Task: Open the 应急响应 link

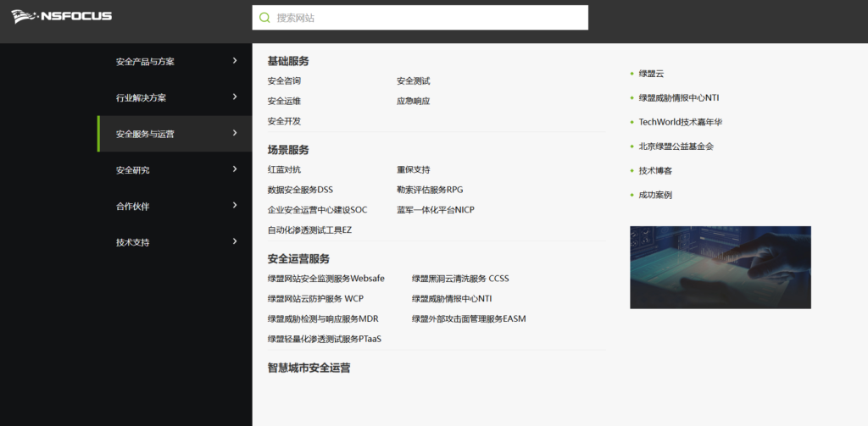Action: [413, 101]
